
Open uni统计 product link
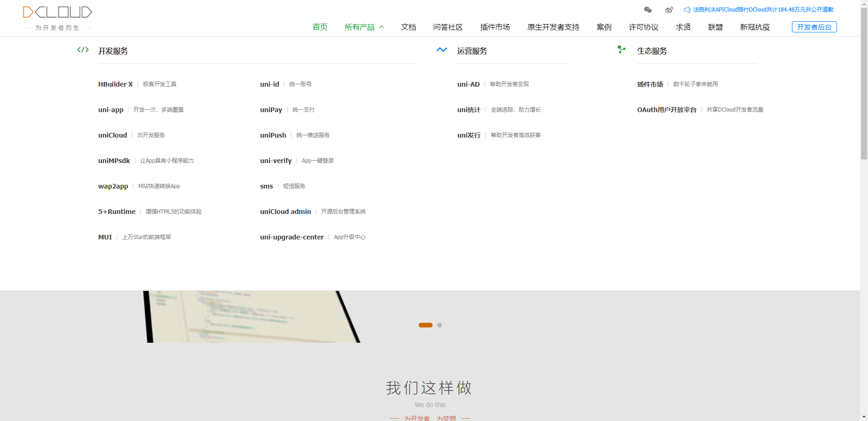pyautogui.click(x=469, y=110)
